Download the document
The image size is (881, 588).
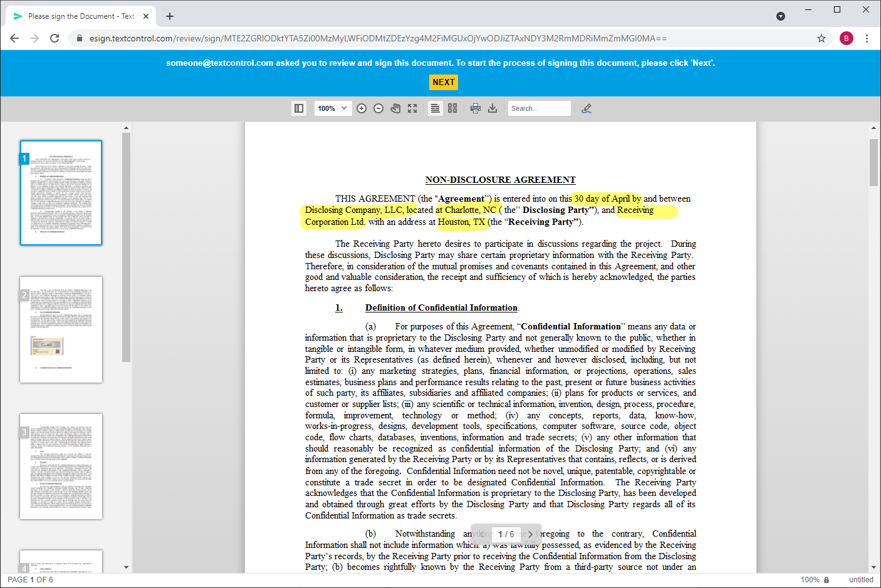(x=493, y=108)
